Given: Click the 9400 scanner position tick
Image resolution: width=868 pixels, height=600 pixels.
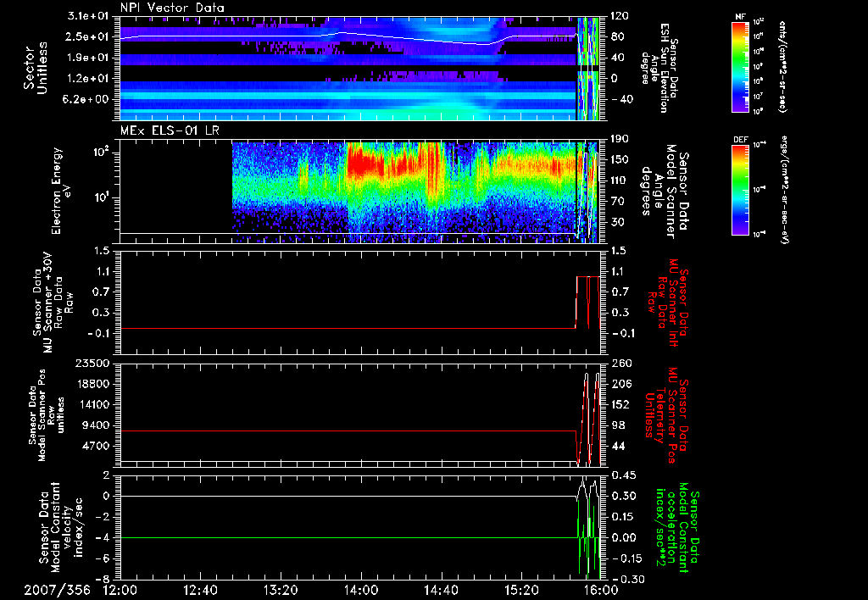Looking at the screenshot, I should tap(97, 425).
